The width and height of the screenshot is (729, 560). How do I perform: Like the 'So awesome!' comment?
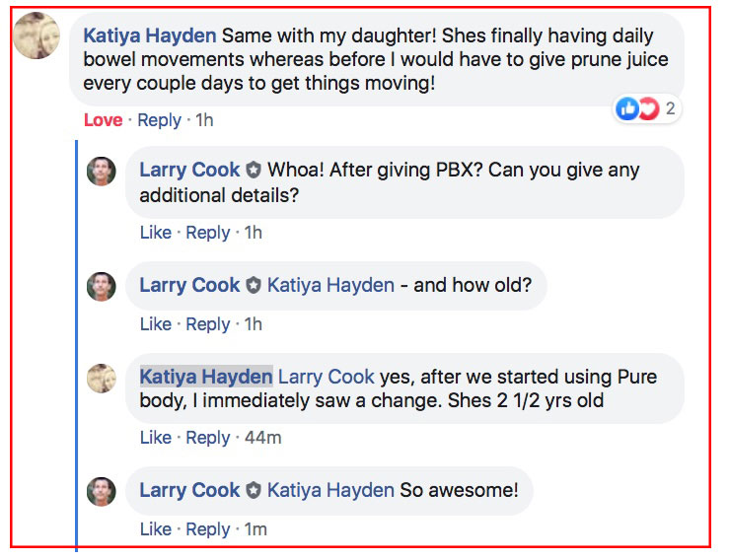[155, 529]
